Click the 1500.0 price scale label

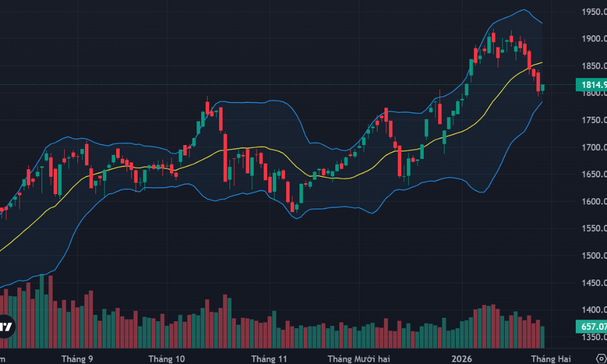pos(594,255)
